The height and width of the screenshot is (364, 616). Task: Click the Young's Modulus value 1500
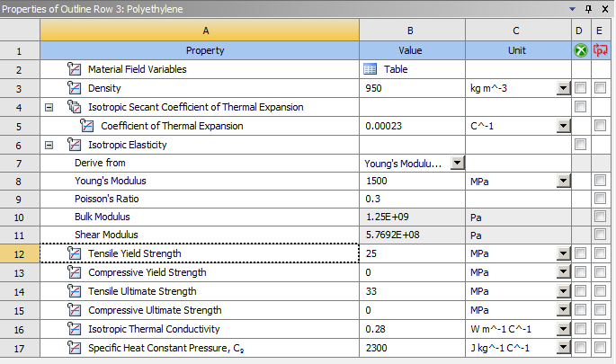pos(377,181)
